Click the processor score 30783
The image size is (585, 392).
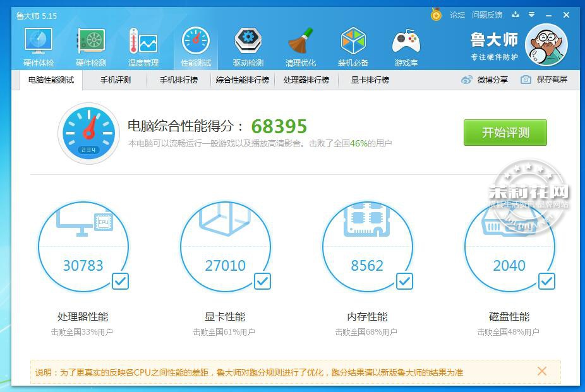pyautogui.click(x=83, y=266)
